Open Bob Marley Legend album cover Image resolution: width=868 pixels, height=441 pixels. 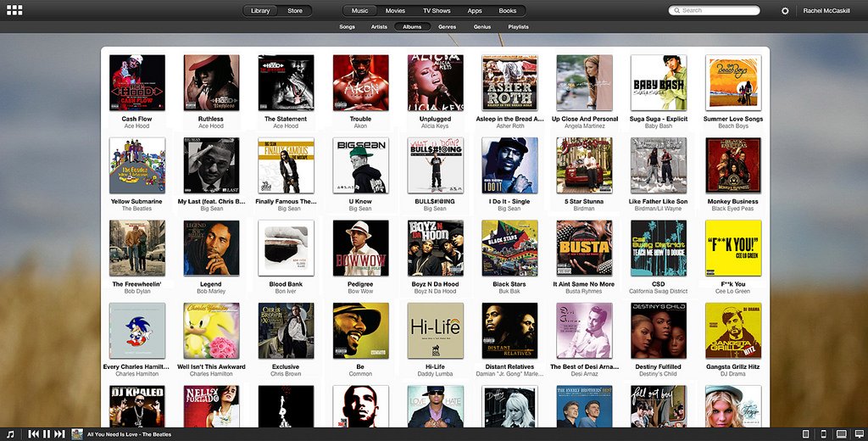[211, 248]
